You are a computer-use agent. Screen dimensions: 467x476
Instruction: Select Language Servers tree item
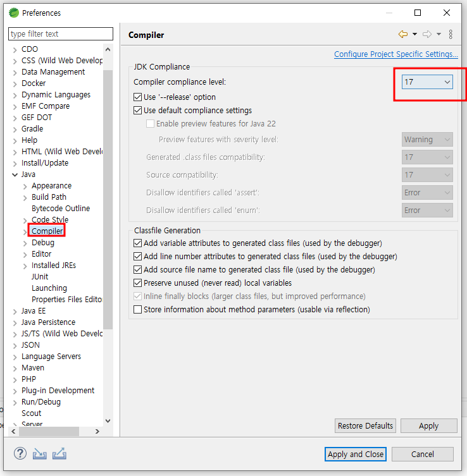(x=51, y=357)
